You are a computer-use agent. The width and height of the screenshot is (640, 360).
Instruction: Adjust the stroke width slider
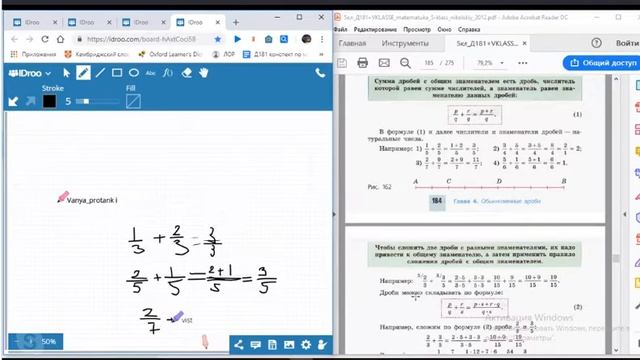coord(98,101)
